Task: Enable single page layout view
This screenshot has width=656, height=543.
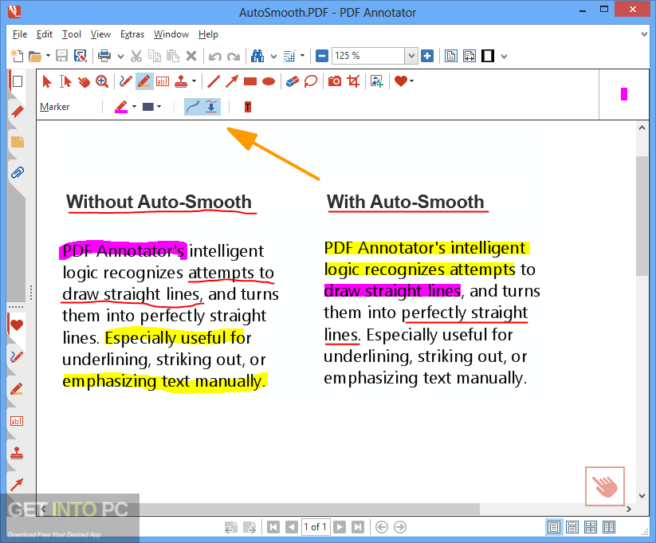Action: pos(554,527)
